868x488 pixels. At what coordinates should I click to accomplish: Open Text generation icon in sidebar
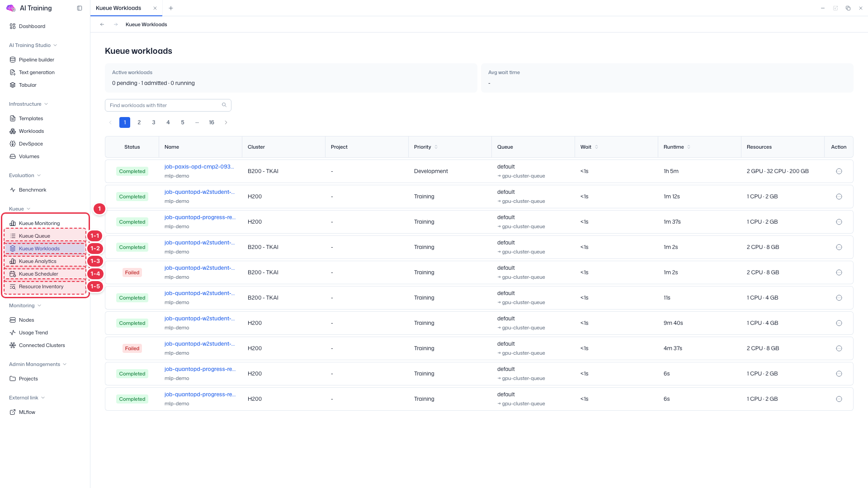pyautogui.click(x=13, y=72)
